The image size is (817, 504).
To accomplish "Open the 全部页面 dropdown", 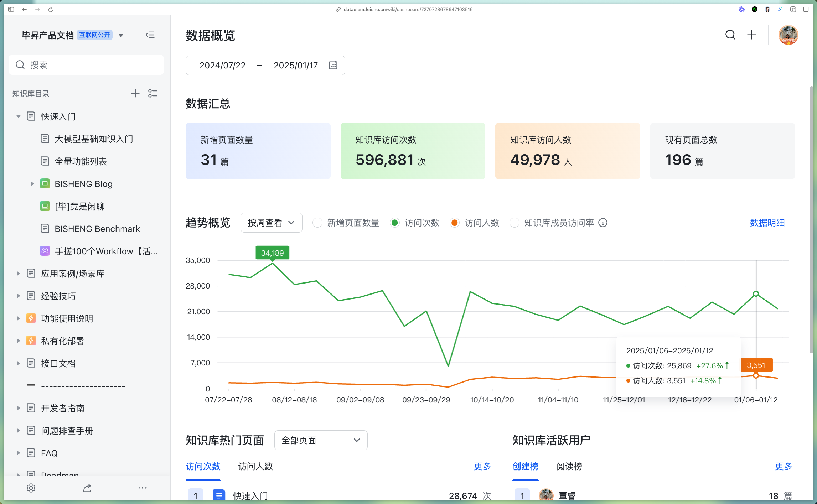I will [321, 440].
